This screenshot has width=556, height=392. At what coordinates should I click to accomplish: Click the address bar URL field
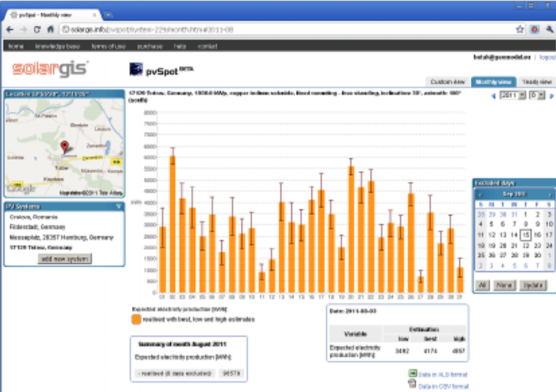click(287, 30)
